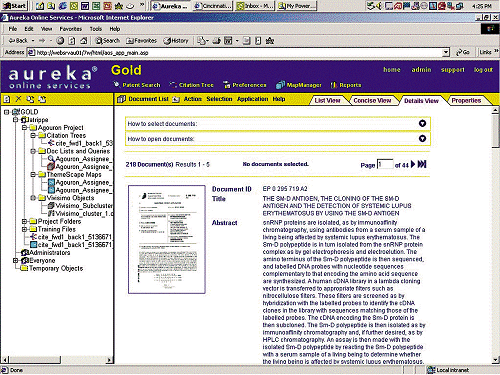Switch to Properties tab

coord(466,100)
